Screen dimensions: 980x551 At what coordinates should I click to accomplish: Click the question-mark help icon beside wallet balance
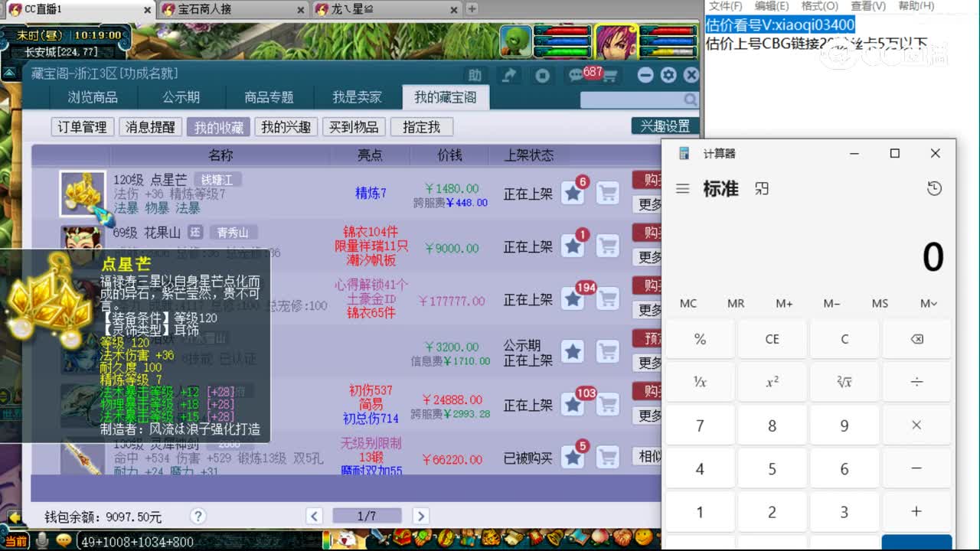[198, 517]
